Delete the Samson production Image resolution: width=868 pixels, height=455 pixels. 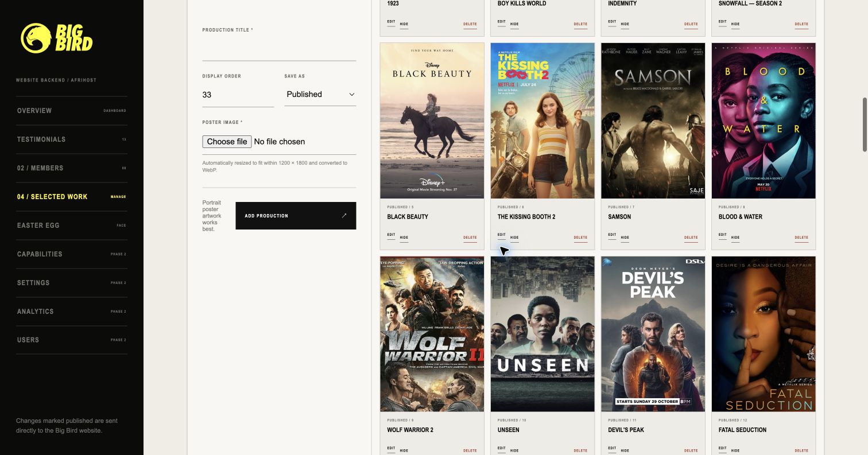pos(691,238)
